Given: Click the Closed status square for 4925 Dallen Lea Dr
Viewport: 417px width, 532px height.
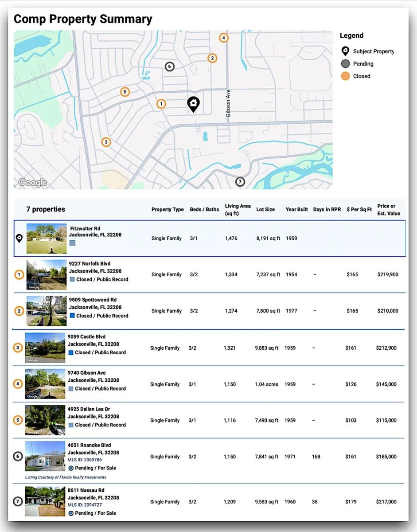Looking at the screenshot, I should coord(71,425).
